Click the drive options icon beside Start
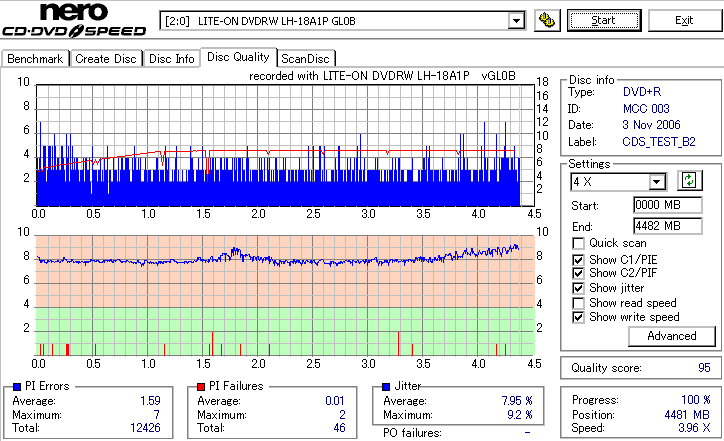The image size is (724, 441). (547, 20)
